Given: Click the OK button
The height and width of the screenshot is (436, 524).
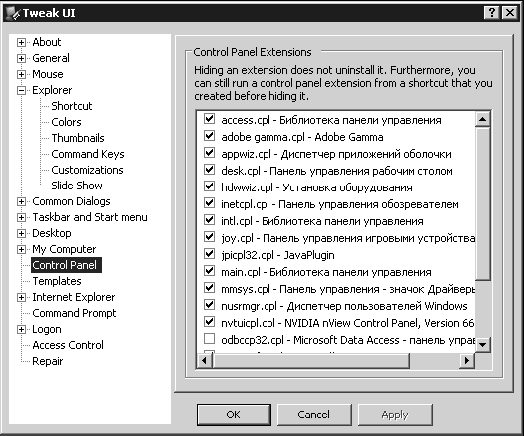Looking at the screenshot, I should [x=234, y=415].
